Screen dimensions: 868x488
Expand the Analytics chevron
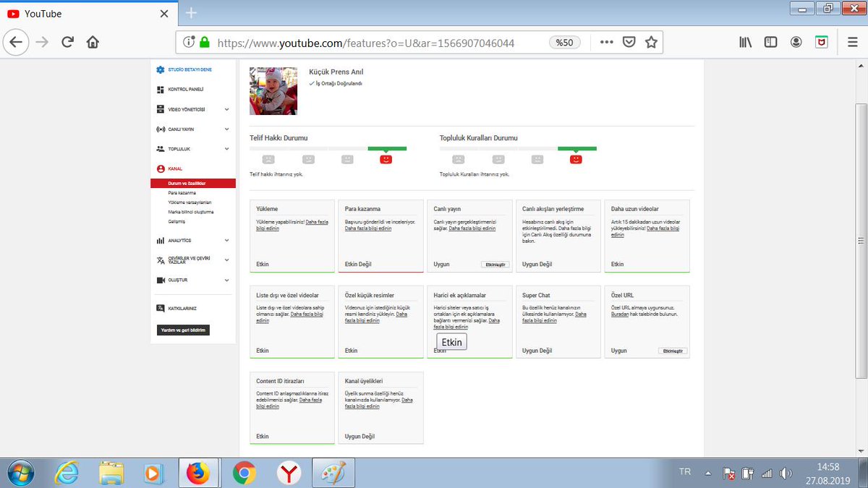(226, 240)
